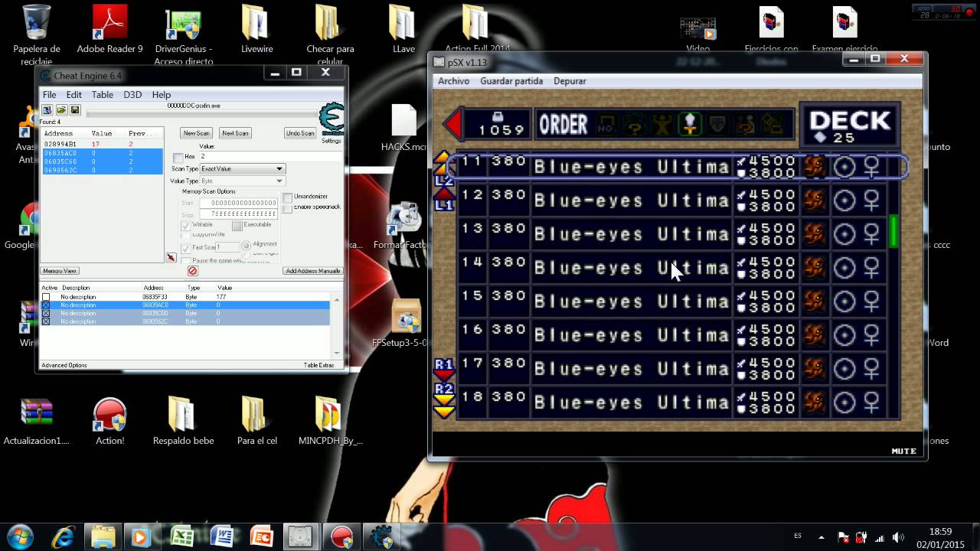Click the New Scan button

point(197,133)
